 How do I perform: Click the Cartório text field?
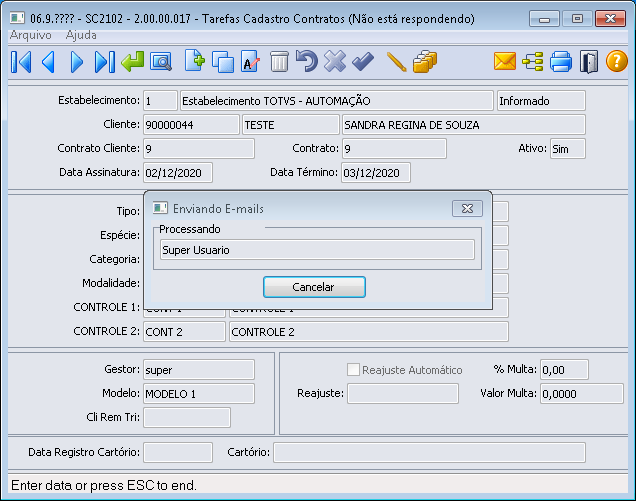430,452
